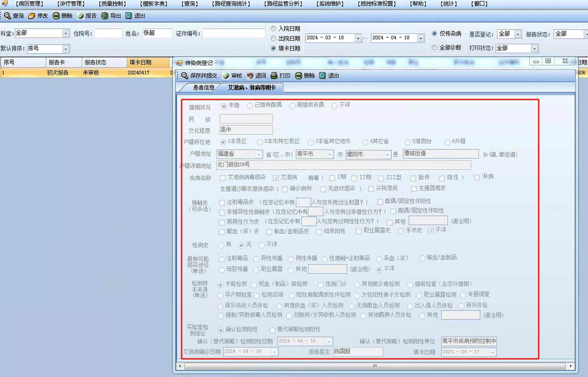Expand the 科室 dropdown
The width and height of the screenshot is (588, 377).
tap(65, 33)
